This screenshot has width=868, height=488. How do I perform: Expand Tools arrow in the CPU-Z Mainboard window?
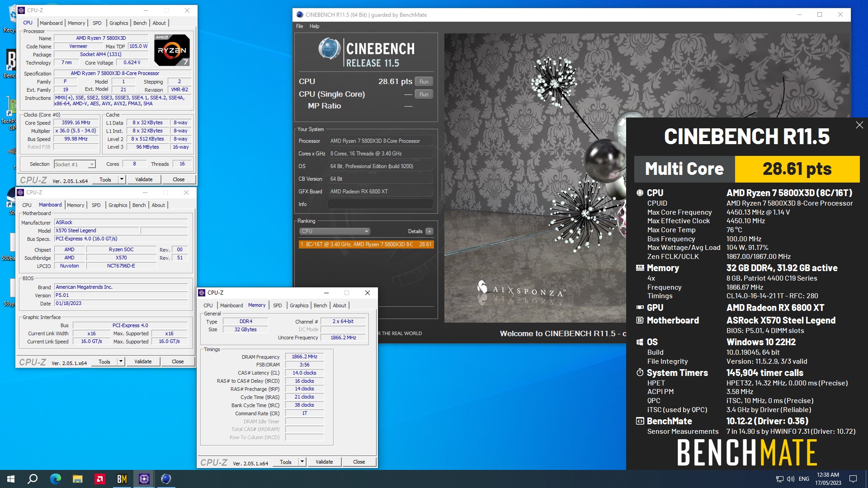(121, 361)
